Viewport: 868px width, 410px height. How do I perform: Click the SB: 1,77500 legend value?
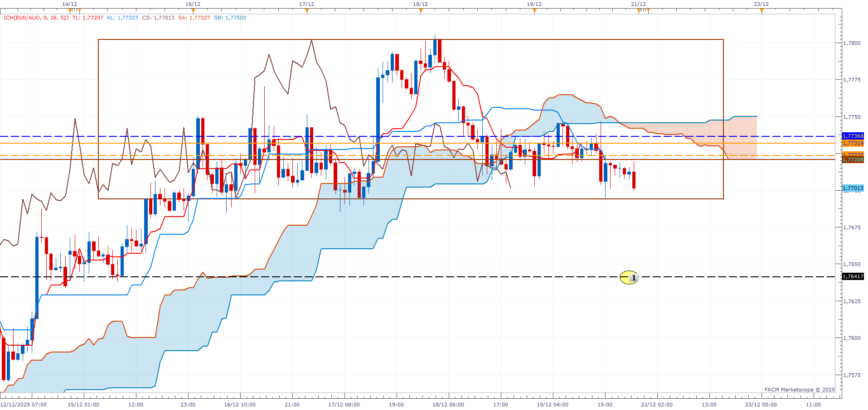click(x=230, y=18)
